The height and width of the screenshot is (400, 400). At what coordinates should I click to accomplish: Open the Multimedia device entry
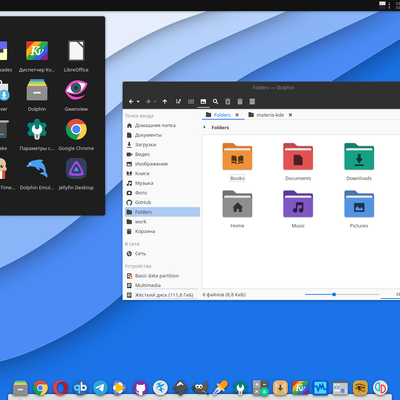click(162, 285)
